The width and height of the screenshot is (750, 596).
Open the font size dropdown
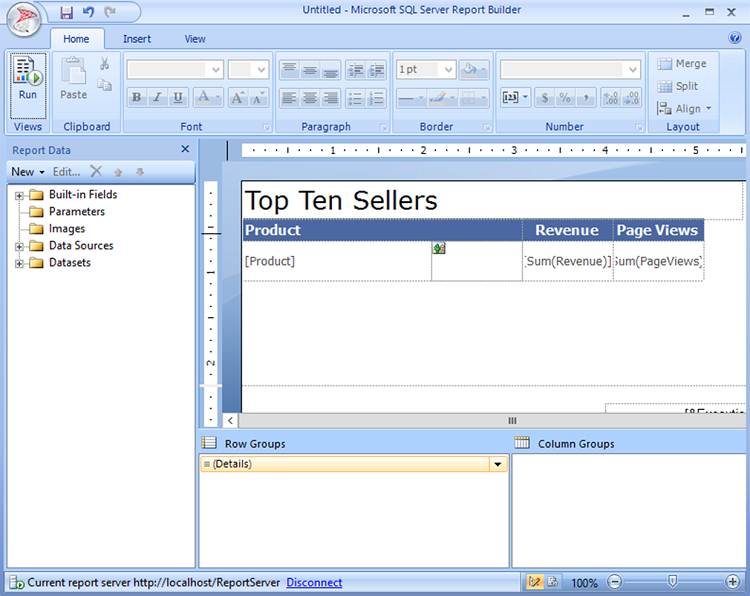[261, 70]
